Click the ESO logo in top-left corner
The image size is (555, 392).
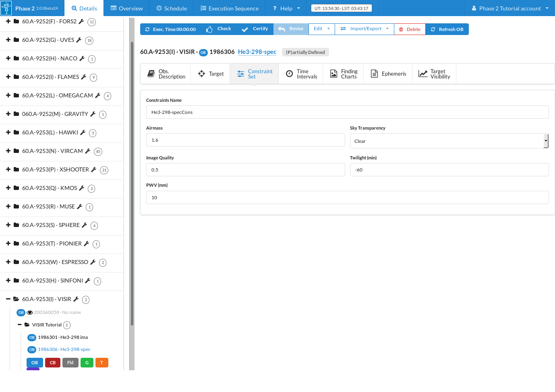[6, 8]
